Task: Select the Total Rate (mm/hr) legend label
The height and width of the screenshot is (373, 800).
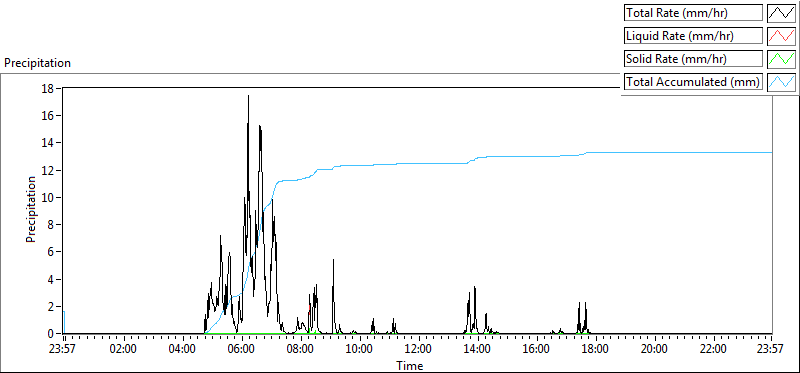Action: tap(694, 13)
